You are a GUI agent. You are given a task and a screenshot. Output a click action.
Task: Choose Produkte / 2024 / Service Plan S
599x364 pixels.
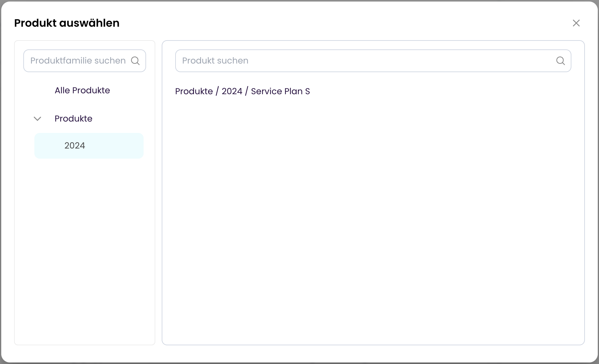pyautogui.click(x=242, y=91)
